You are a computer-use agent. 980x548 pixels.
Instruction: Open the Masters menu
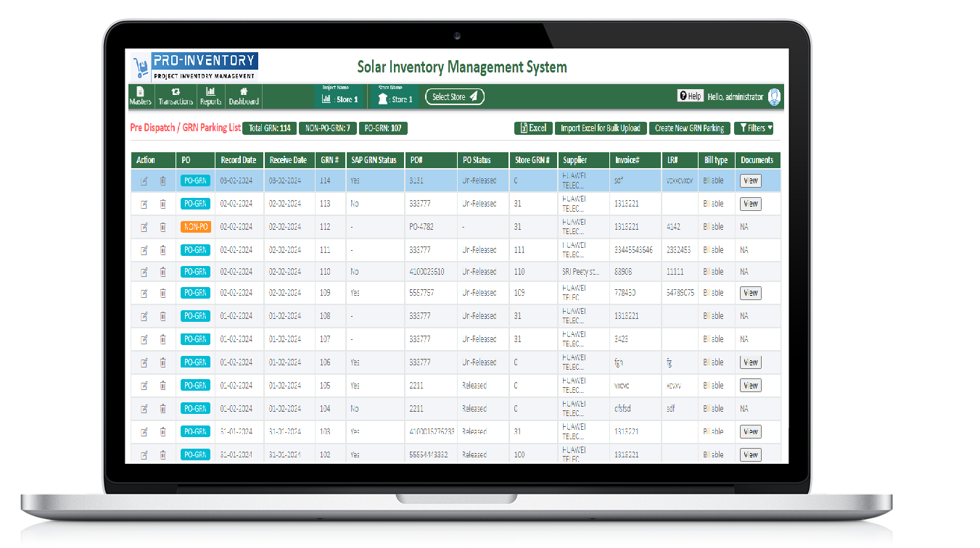[x=140, y=96]
